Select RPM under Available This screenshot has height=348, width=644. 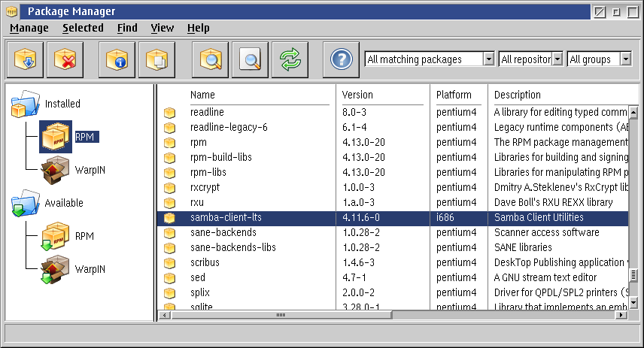(84, 236)
